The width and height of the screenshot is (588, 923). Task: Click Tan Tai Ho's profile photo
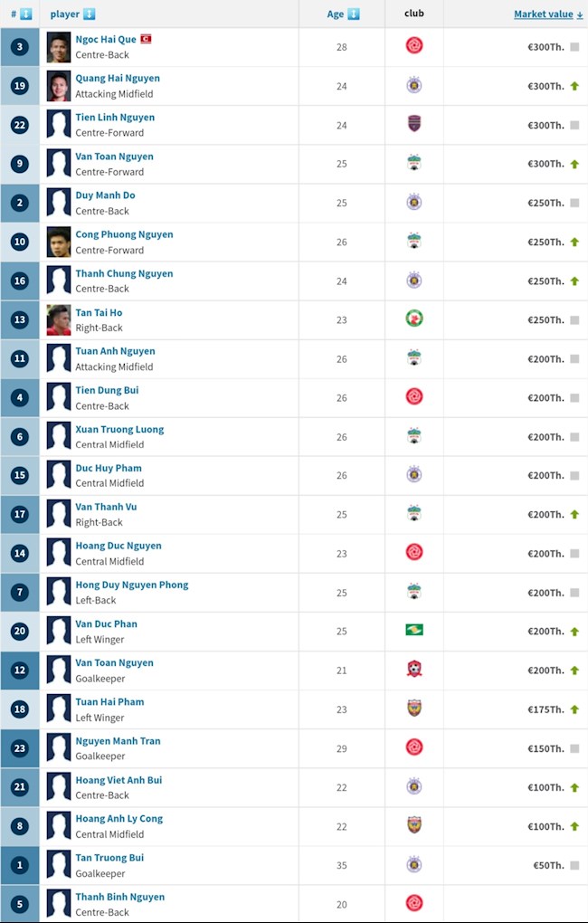click(59, 319)
